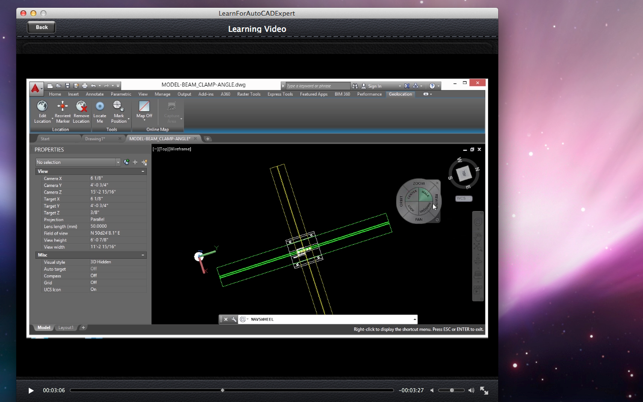The image size is (643, 402).
Task: Mute the video using the speaker icon
Action: click(x=432, y=390)
